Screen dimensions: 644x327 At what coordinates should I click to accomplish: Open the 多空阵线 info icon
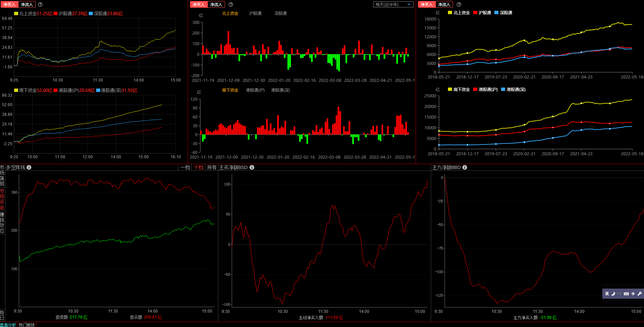pyautogui.click(x=29, y=167)
